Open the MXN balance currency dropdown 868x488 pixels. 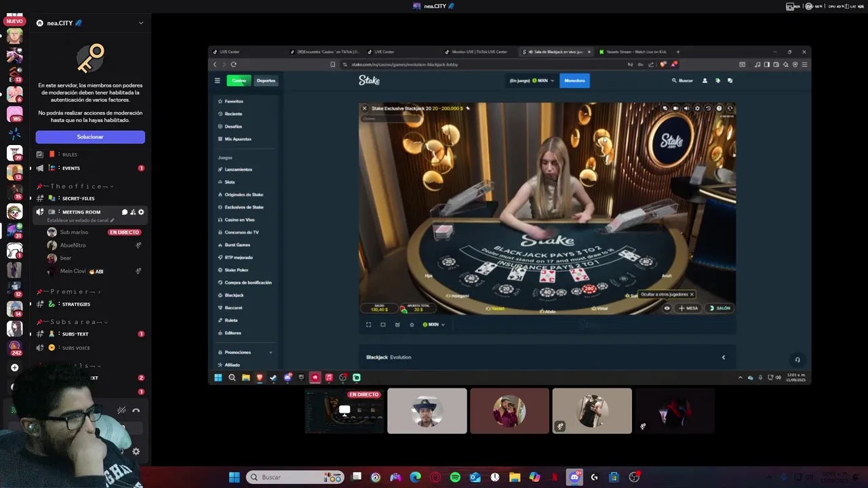coord(532,81)
